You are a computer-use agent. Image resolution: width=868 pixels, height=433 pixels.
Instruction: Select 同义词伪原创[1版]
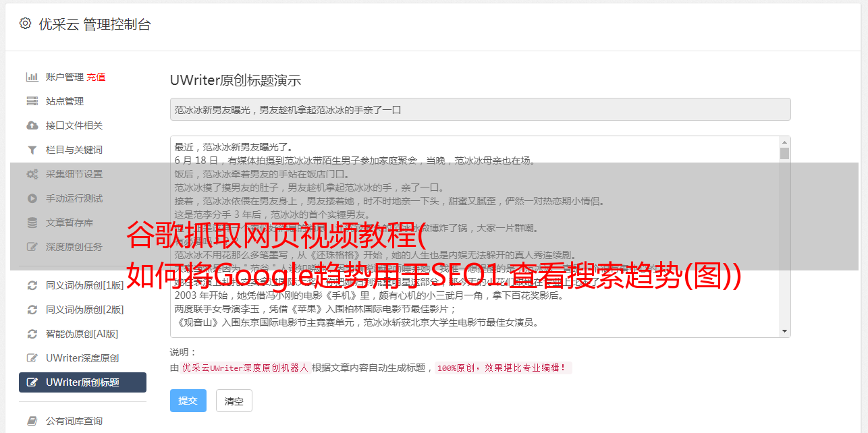(85, 285)
